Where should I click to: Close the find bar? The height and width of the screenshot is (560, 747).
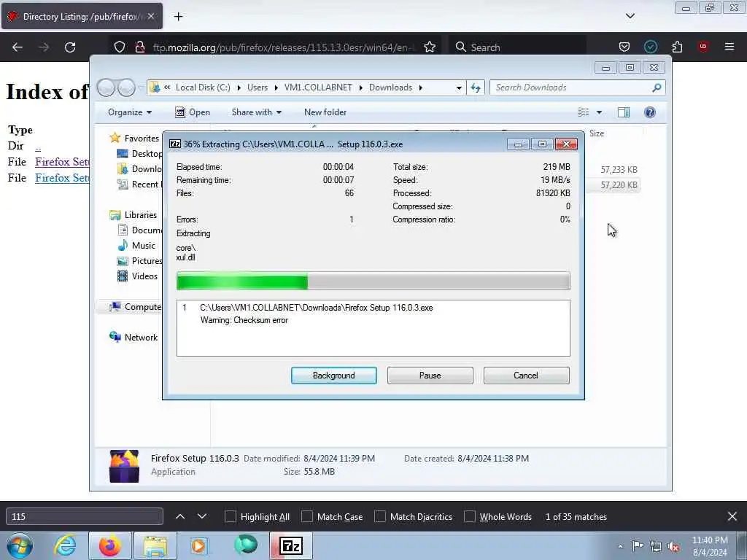pos(732,516)
